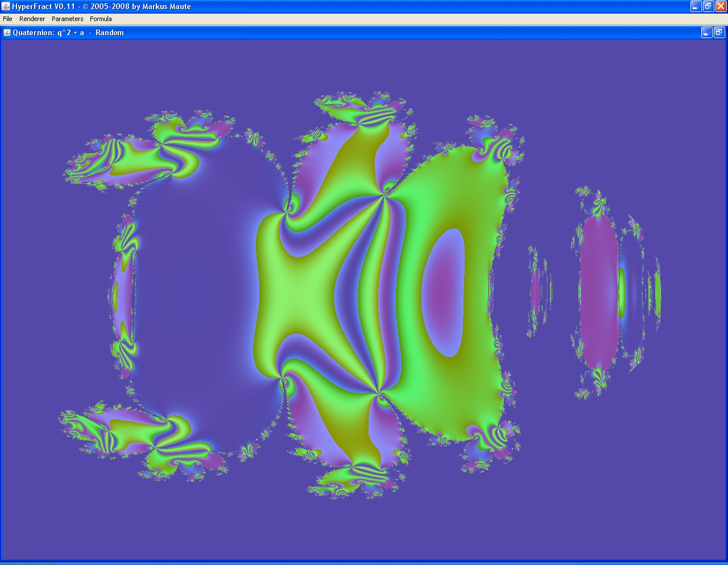This screenshot has height=565, width=728.
Task: Open the Formula menu
Action: [x=101, y=19]
